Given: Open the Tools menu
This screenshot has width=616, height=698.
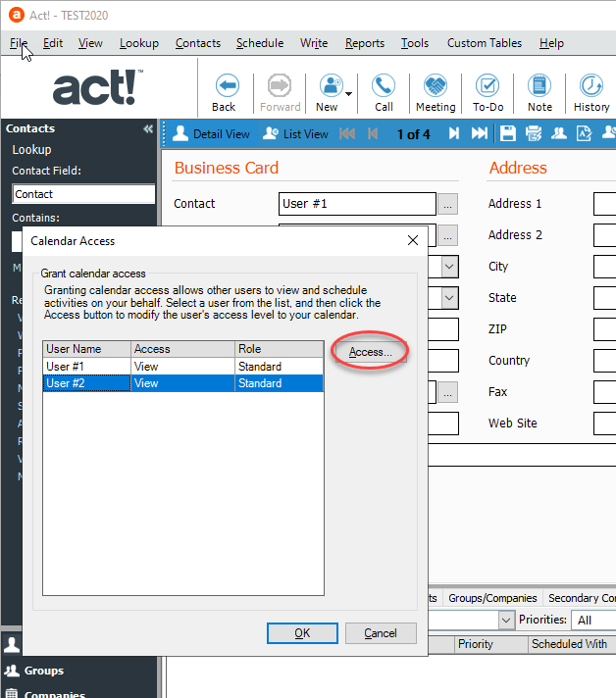Looking at the screenshot, I should [x=415, y=43].
